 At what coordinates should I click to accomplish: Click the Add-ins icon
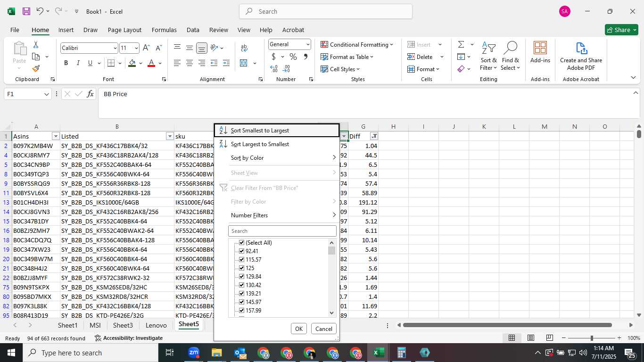(540, 52)
